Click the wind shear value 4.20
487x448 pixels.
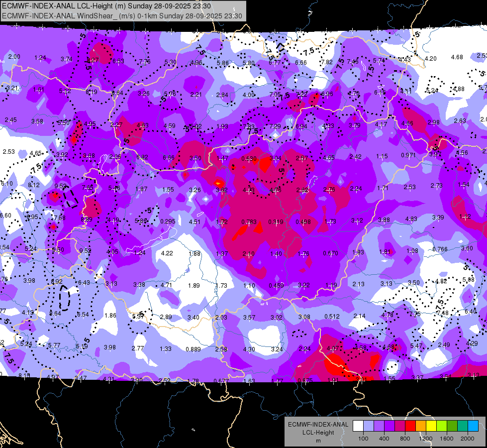pos(430,58)
